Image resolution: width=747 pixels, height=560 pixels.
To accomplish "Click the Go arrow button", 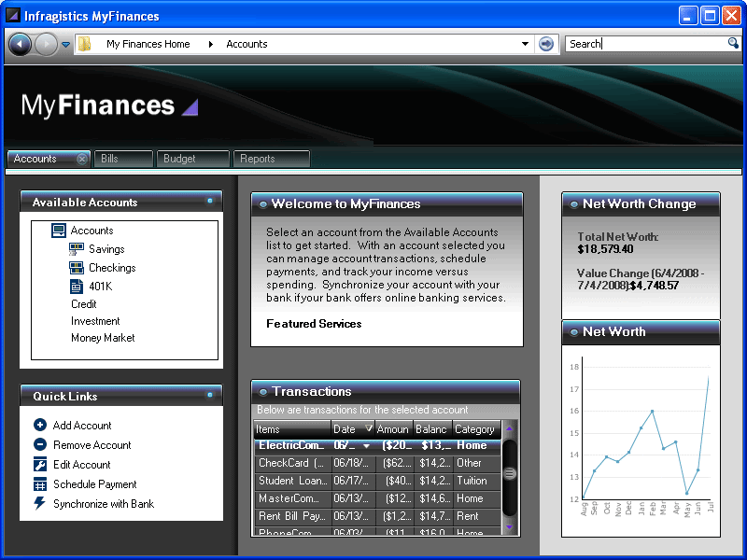I will pos(546,44).
